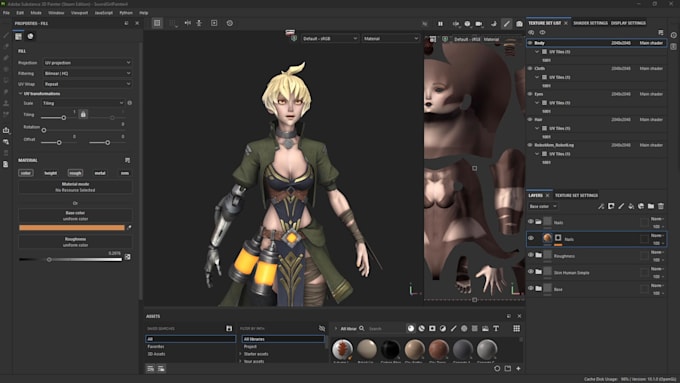Switch to the Shader Settings tab
The width and height of the screenshot is (680, 383).
(590, 23)
